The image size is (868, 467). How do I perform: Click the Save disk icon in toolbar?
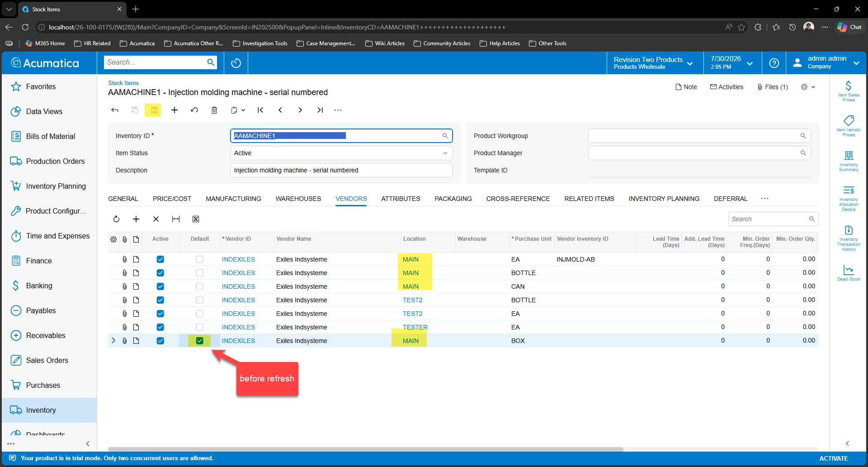(154, 110)
